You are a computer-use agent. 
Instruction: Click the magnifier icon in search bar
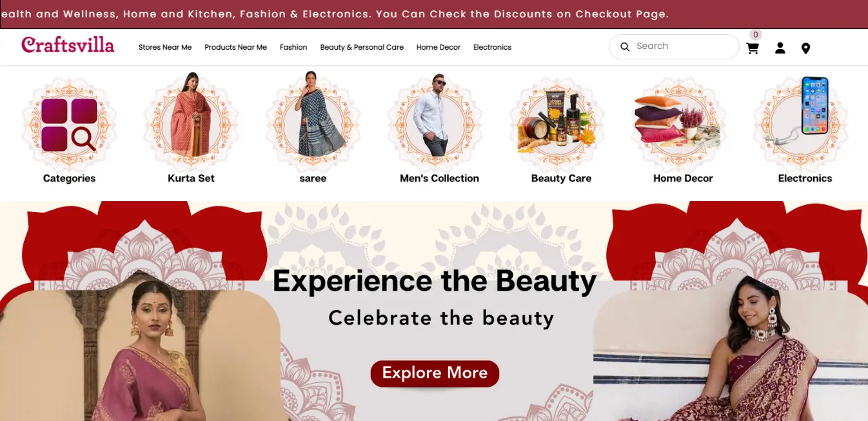pyautogui.click(x=625, y=46)
